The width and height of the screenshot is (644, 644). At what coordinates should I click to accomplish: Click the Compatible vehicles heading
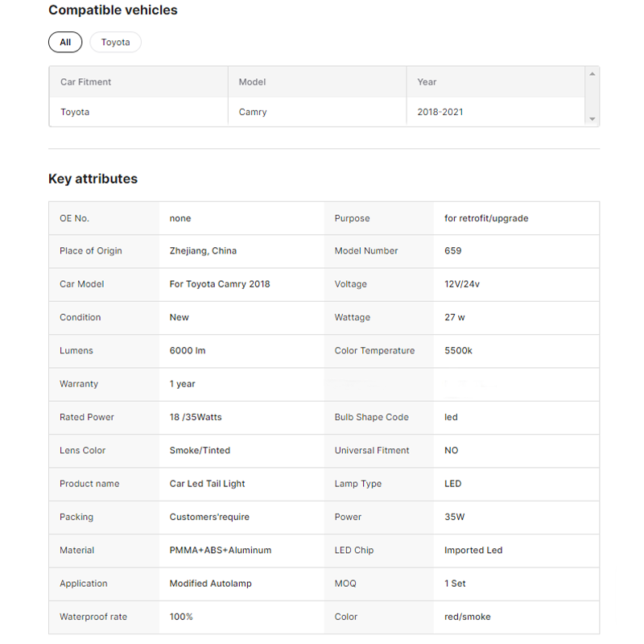[x=113, y=10]
